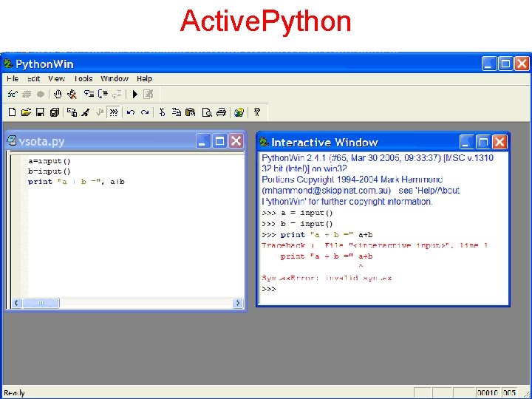Click the 00010 line number indicator
Viewport: 532px width, 399px height.
(x=488, y=393)
